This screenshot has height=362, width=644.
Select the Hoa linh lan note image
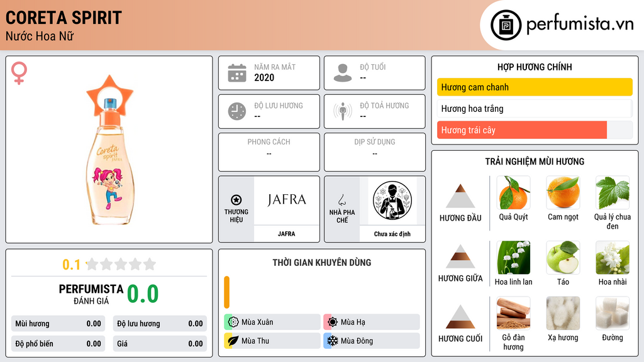[x=513, y=257]
